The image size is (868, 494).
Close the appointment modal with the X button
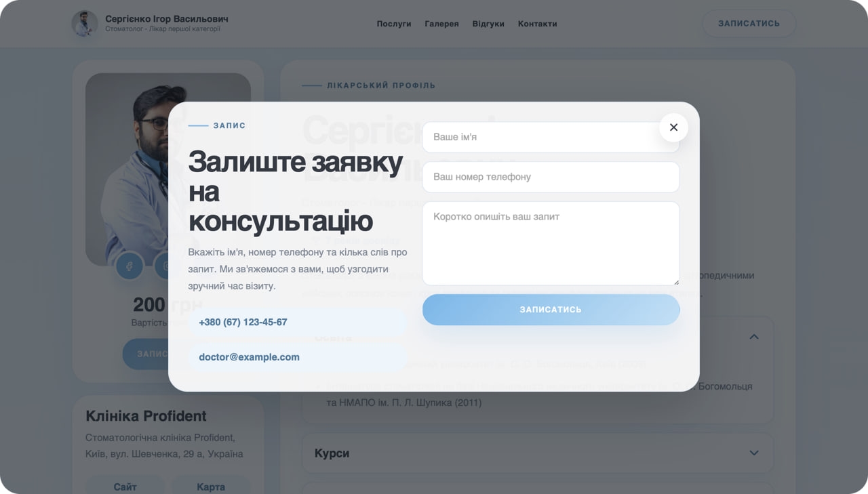(673, 127)
